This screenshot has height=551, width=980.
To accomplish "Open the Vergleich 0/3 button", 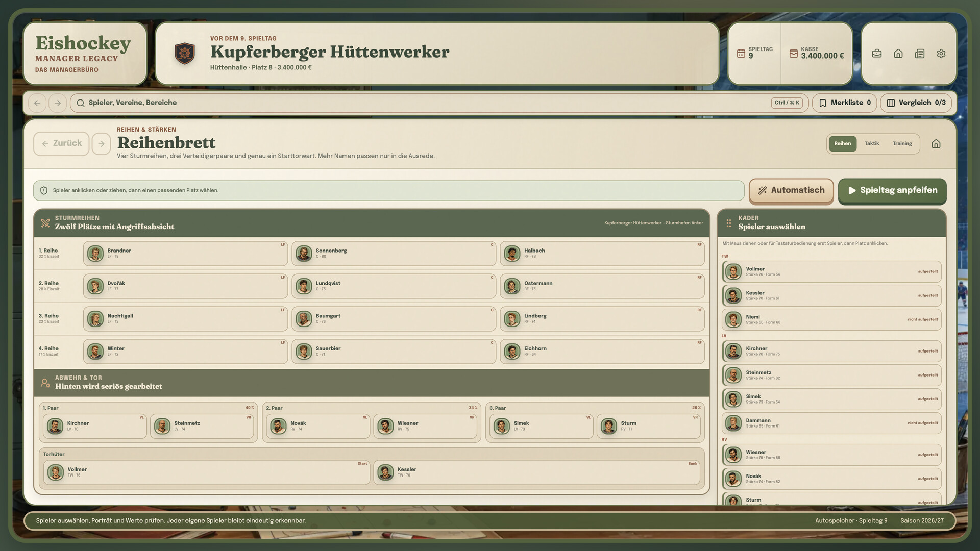I will point(916,103).
